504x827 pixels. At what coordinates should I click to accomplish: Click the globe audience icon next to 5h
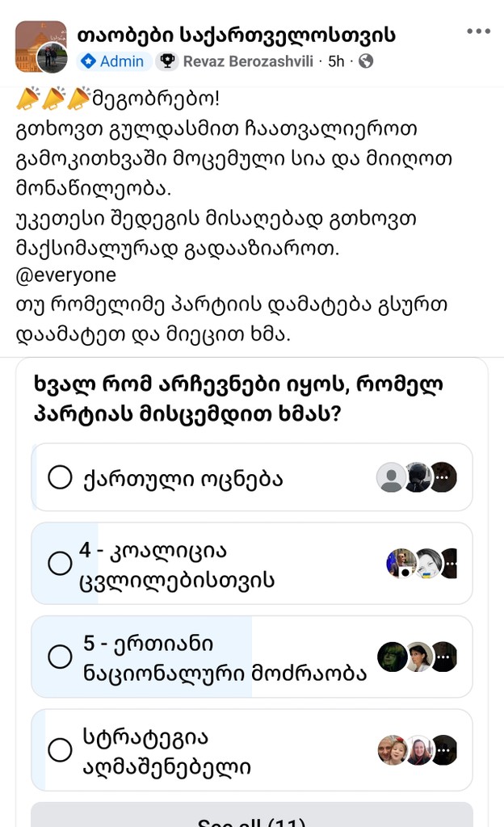(x=365, y=59)
